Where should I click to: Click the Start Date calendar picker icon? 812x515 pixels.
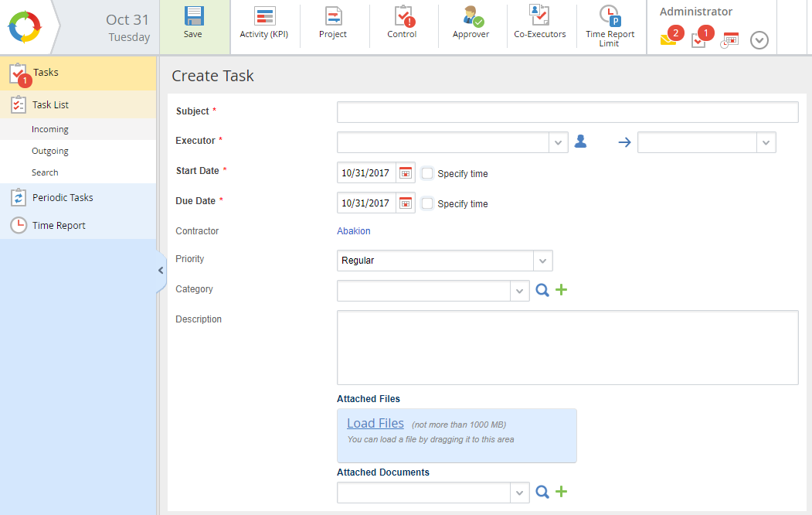coord(406,173)
